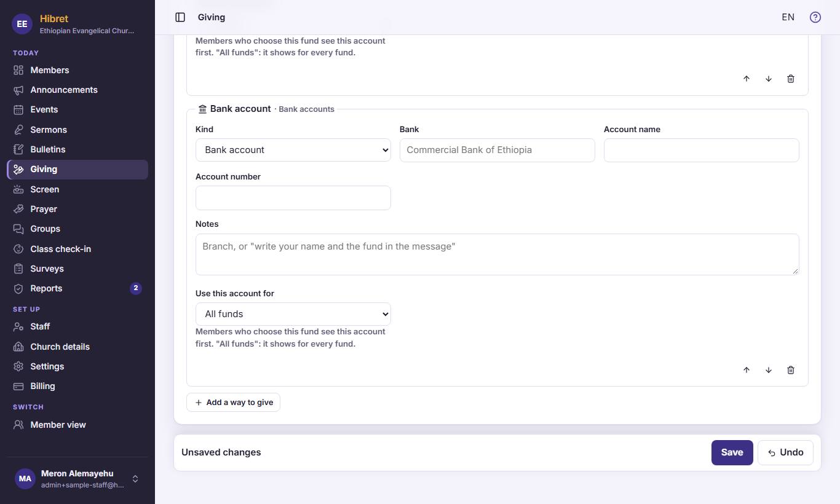This screenshot has height=504, width=840.
Task: Click the Class check-in icon
Action: point(18,249)
